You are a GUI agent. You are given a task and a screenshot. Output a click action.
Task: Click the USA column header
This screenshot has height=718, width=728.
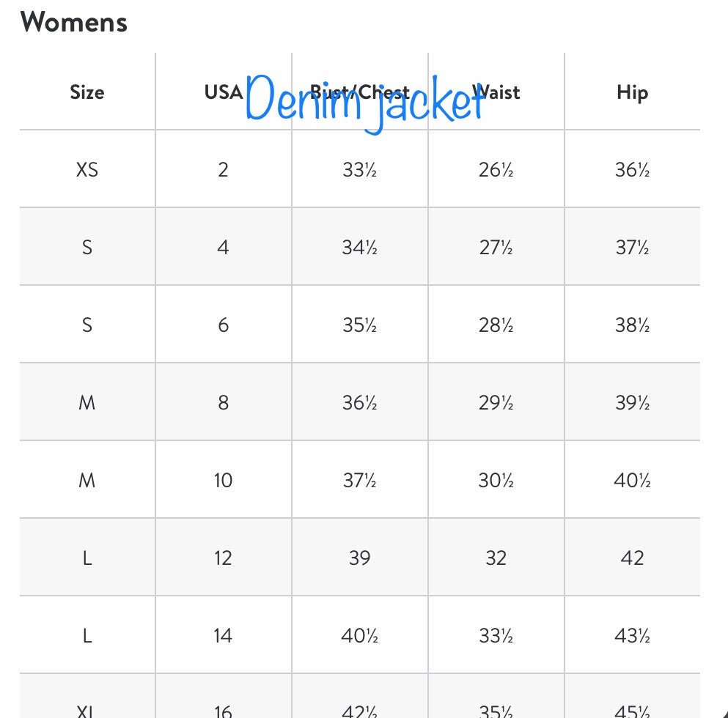click(223, 92)
